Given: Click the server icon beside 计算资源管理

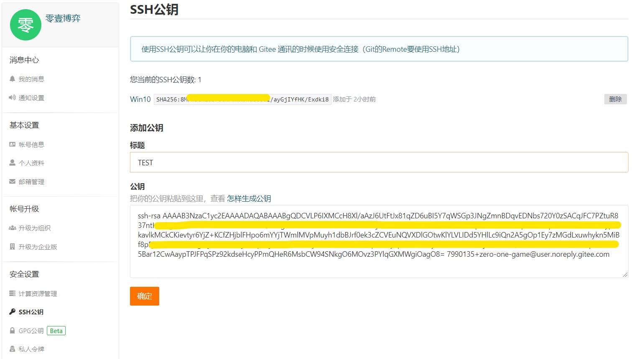Looking at the screenshot, I should 12,293.
